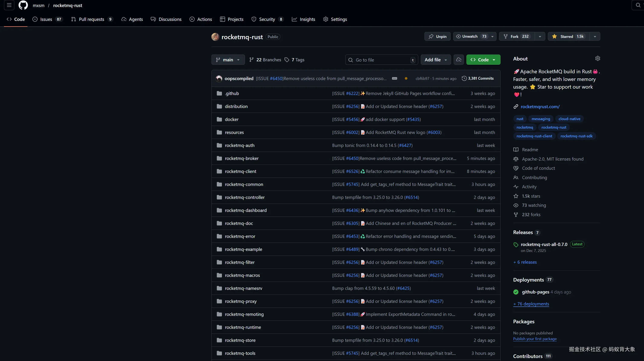
Task: Open the hamburger navigation menu
Action: (x=9, y=5)
